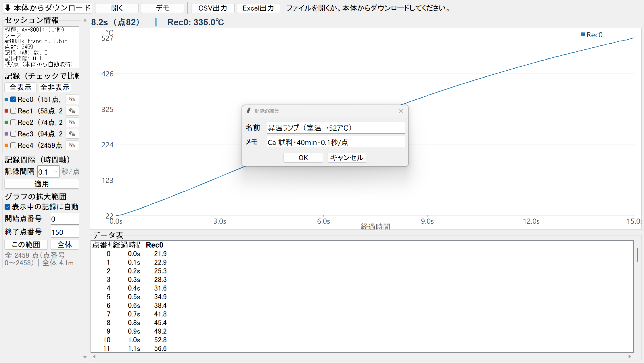Viewport: 644px width, 363px height.
Task: Click OK in the edit dialog
Action: point(303,158)
